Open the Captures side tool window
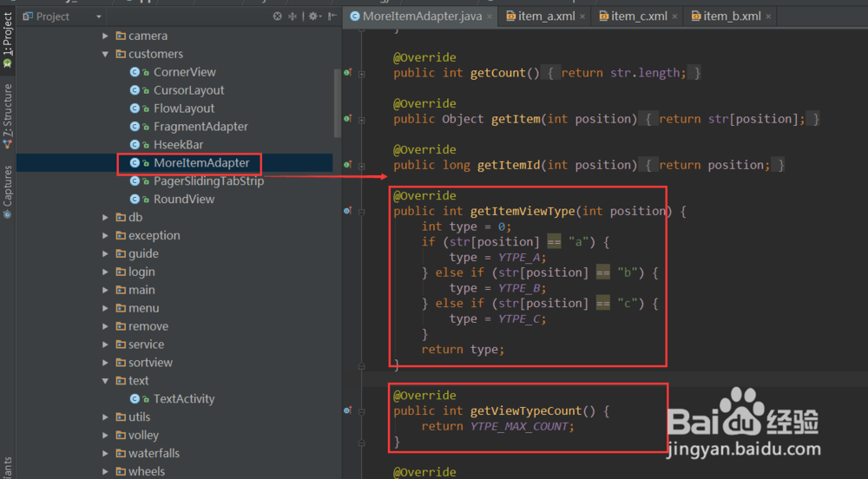This screenshot has width=868, height=479. 7,192
